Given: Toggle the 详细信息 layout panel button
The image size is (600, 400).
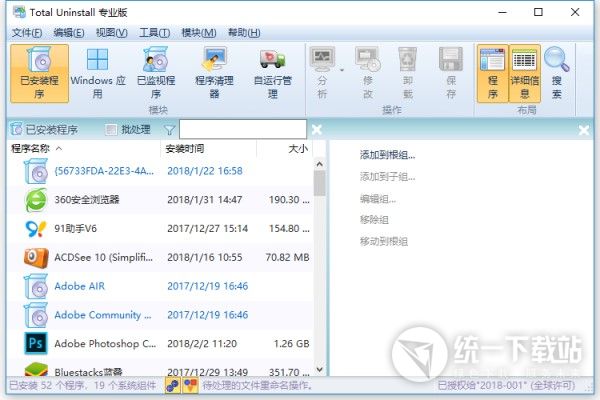Looking at the screenshot, I should 524,74.
